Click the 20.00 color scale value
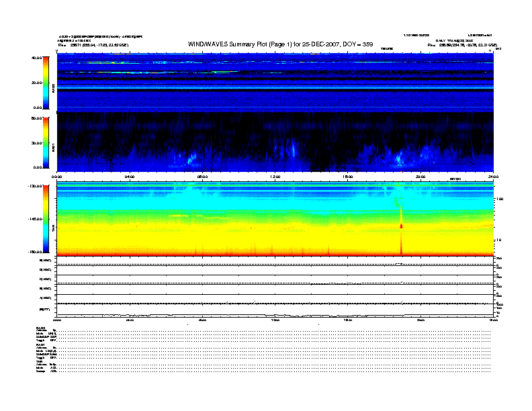 coord(36,83)
